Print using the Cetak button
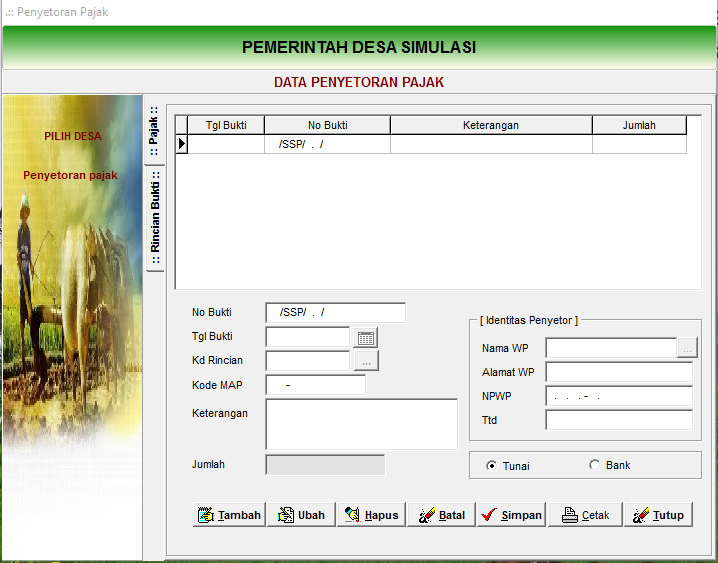 (x=584, y=515)
